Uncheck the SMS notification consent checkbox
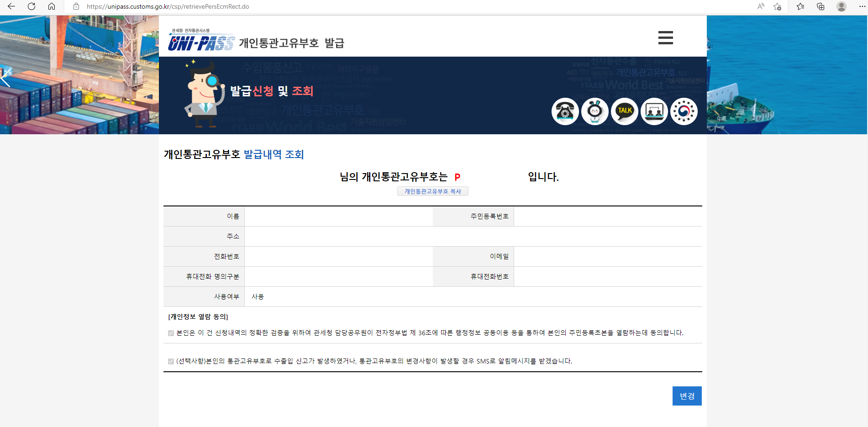Image resolution: width=868 pixels, height=427 pixels. (x=170, y=361)
